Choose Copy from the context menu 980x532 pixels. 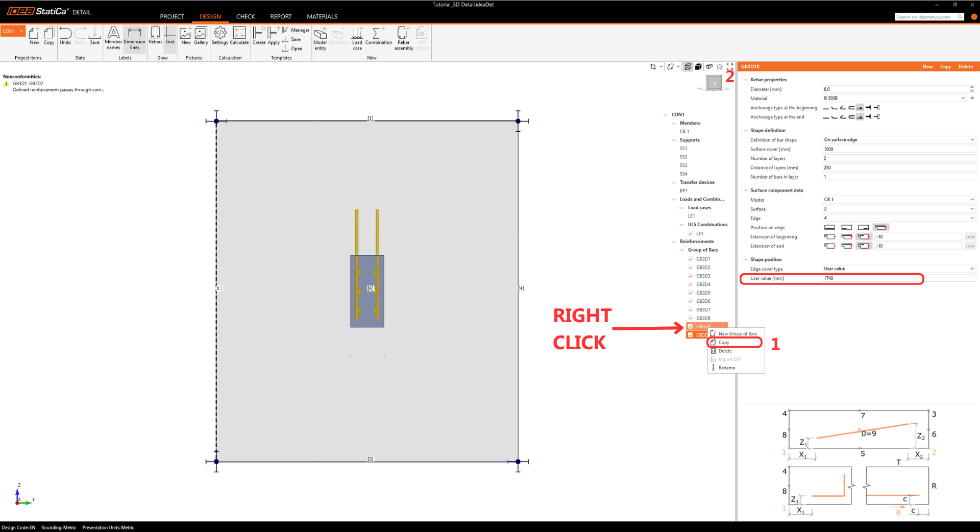point(736,343)
